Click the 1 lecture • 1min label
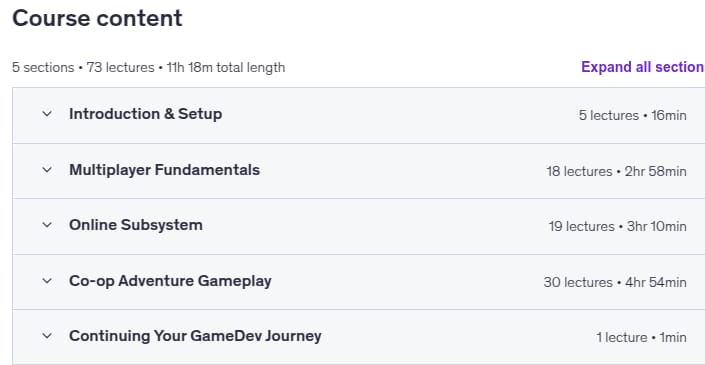Viewport: 705px width, 365px height. [641, 338]
